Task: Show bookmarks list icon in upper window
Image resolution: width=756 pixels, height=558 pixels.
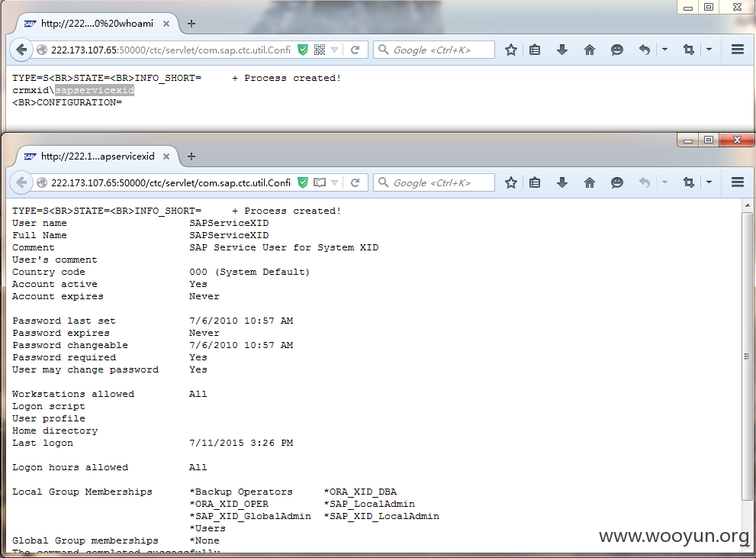Action: pyautogui.click(x=535, y=50)
